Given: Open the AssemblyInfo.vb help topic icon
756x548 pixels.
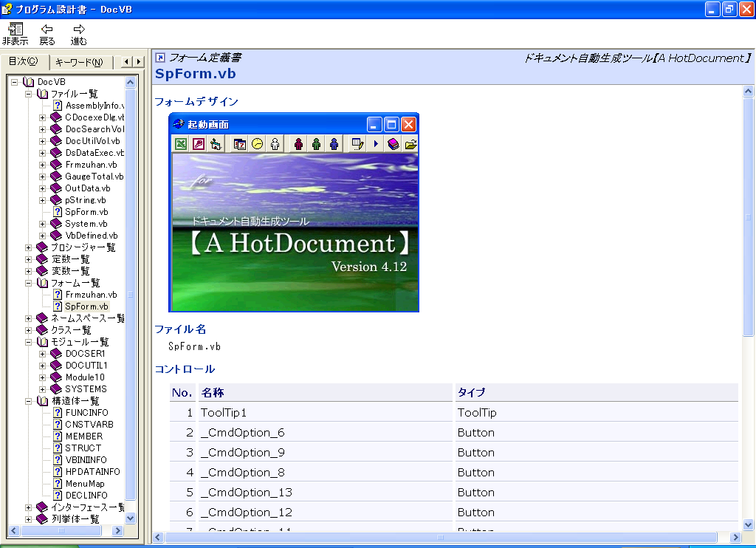Looking at the screenshot, I should 58,106.
